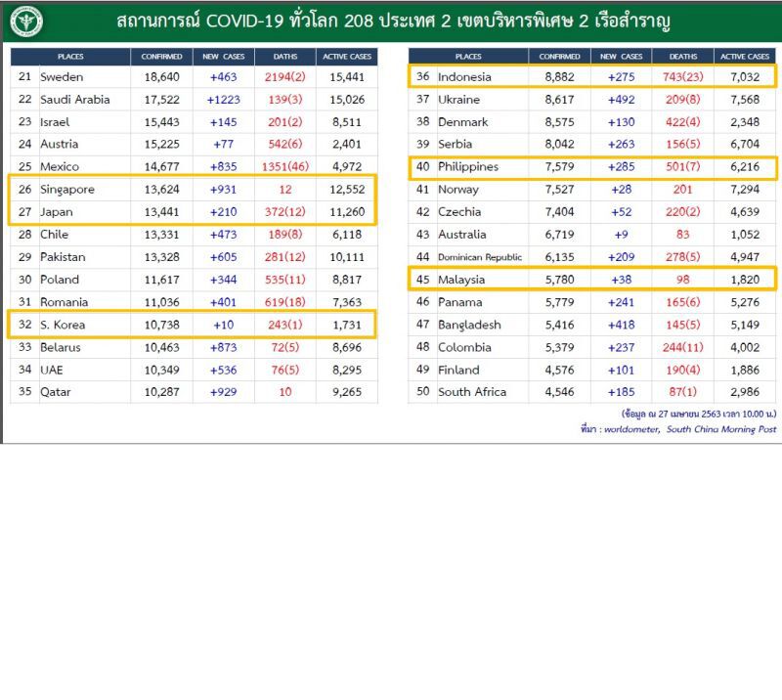Click the 'Singapore' country name
The image size is (782, 700).
pyautogui.click(x=67, y=190)
